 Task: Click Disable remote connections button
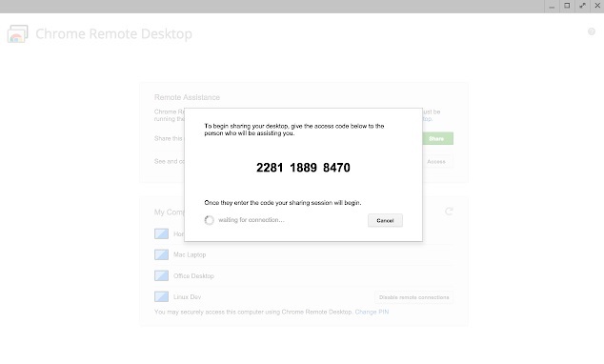(x=414, y=297)
